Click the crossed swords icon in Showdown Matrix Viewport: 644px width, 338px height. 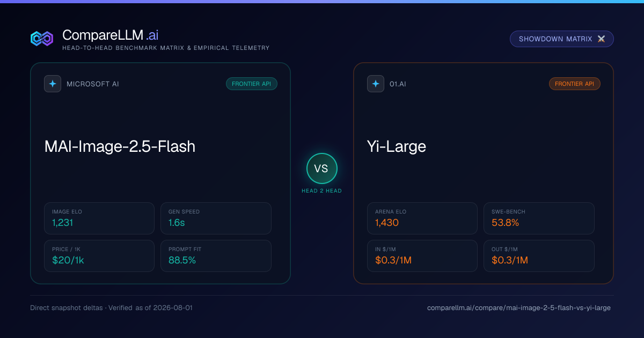pyautogui.click(x=601, y=39)
